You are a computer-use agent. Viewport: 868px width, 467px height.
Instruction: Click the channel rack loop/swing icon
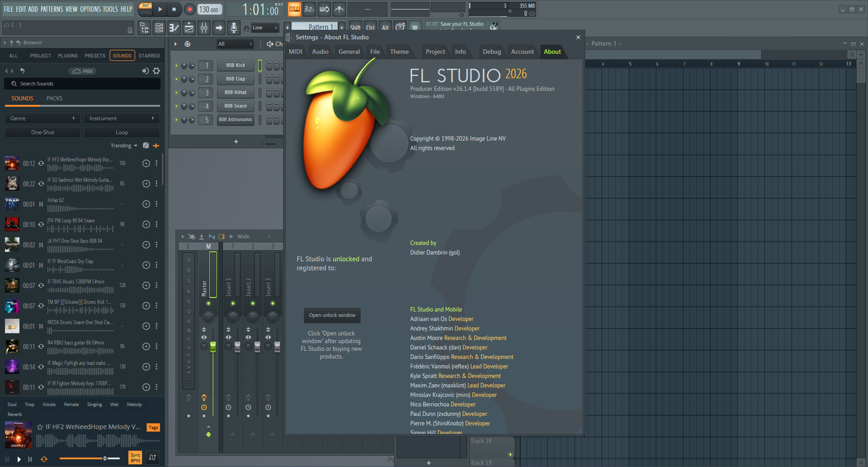pos(187,44)
